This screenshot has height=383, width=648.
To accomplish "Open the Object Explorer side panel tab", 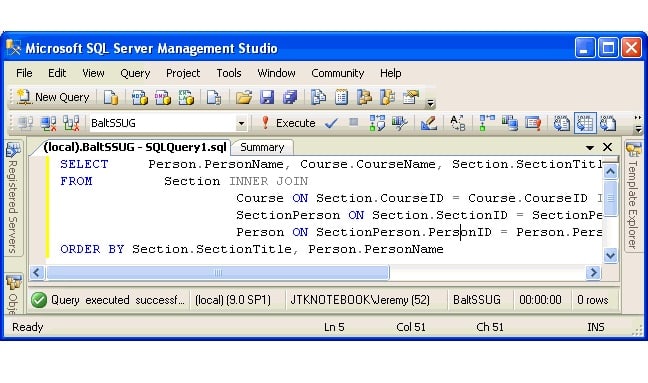I will tap(13, 294).
